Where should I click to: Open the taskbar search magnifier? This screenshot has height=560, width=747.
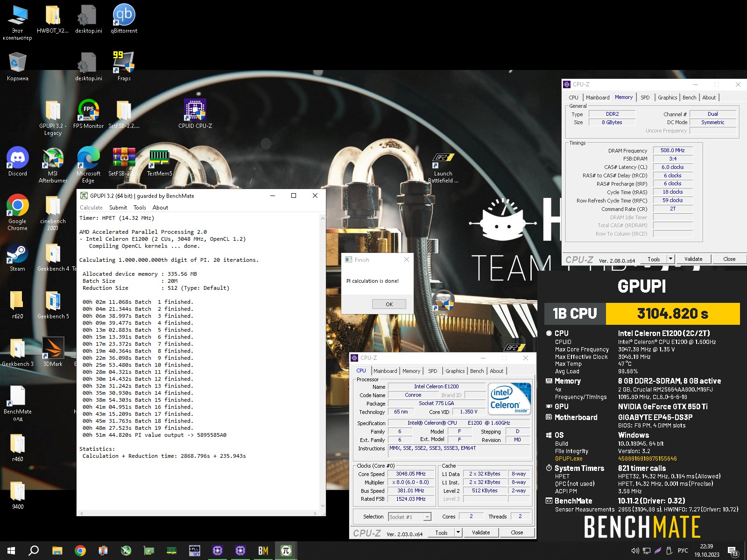point(34,551)
